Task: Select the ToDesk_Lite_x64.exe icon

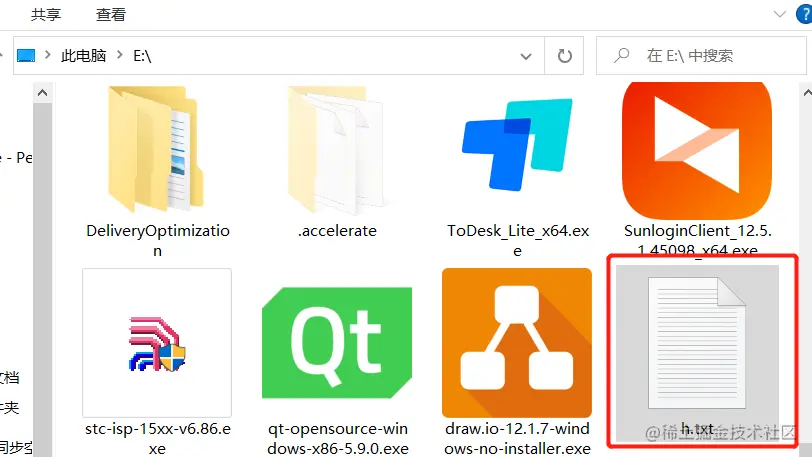Action: pyautogui.click(x=517, y=145)
